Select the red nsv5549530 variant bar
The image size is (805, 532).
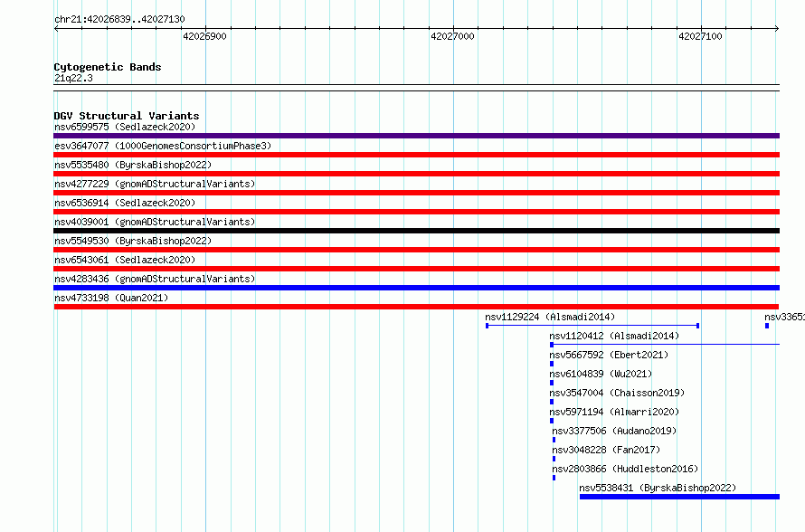click(x=416, y=250)
